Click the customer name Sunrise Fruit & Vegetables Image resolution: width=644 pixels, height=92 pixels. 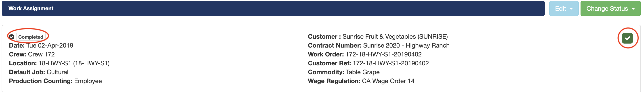point(395,36)
